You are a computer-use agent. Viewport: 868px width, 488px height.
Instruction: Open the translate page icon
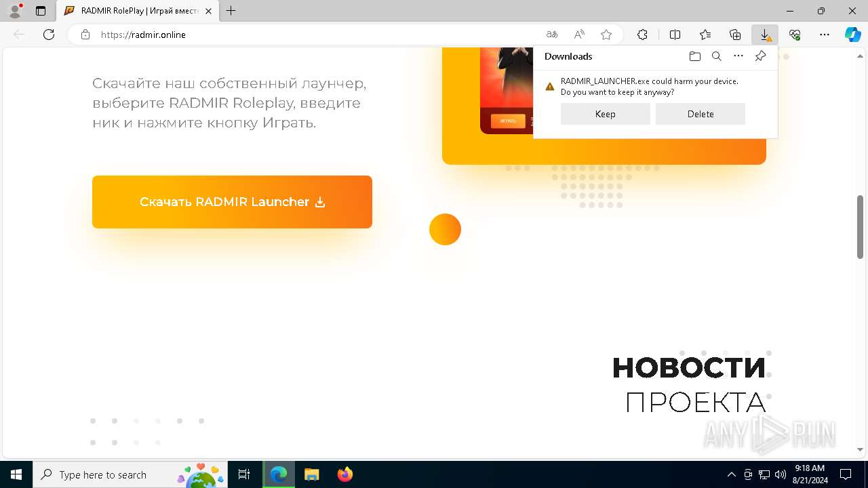(x=552, y=35)
